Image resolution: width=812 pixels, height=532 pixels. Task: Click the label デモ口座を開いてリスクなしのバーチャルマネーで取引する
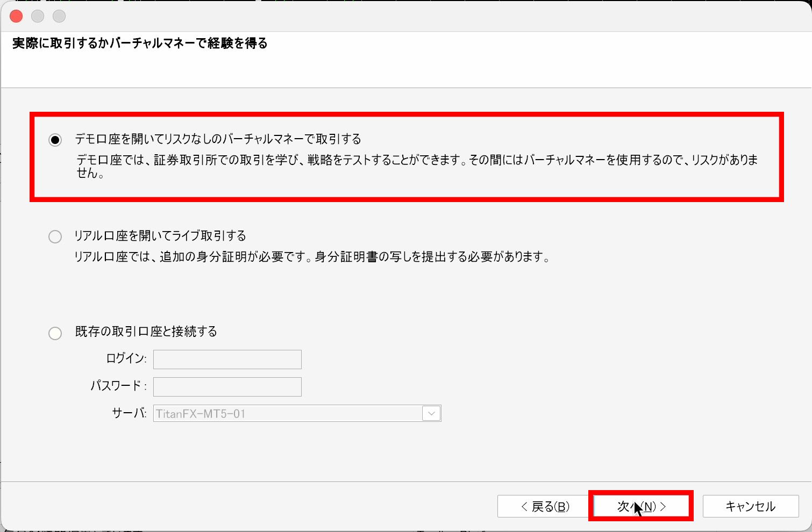tap(218, 139)
